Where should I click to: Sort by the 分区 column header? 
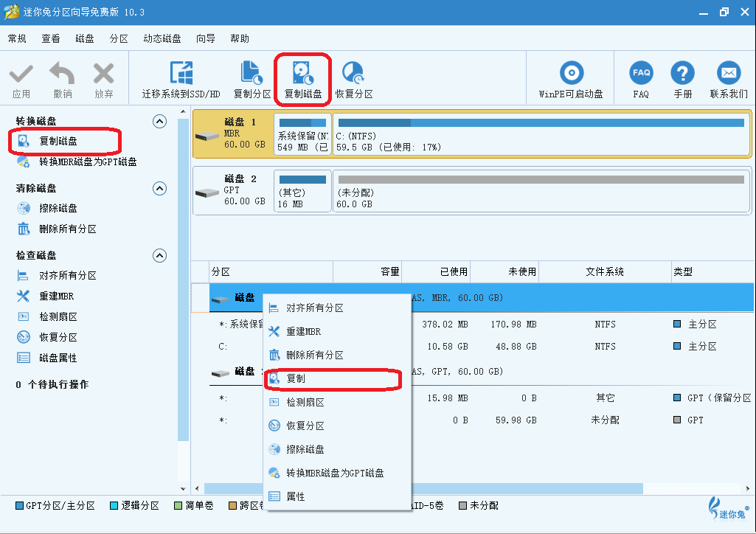point(271,272)
